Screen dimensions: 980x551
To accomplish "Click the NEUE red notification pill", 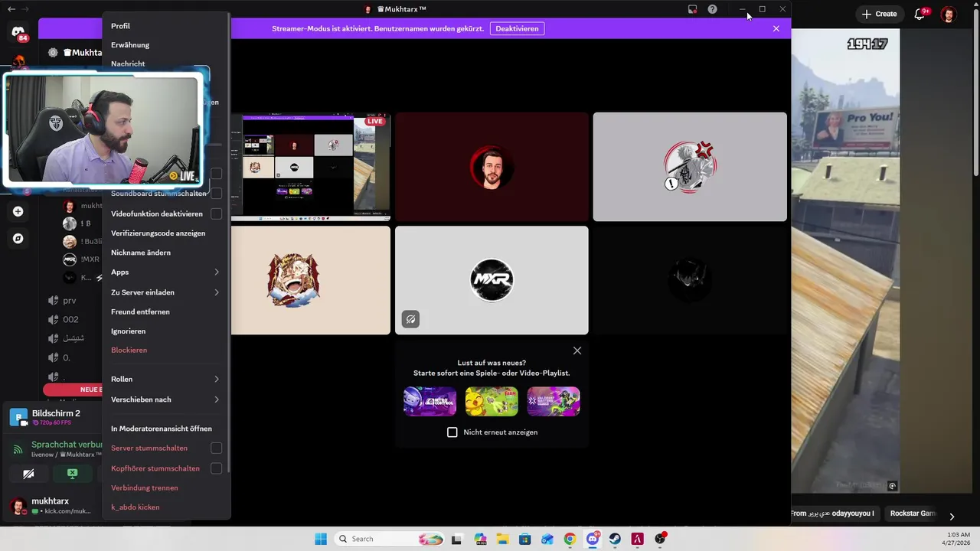I will point(73,390).
